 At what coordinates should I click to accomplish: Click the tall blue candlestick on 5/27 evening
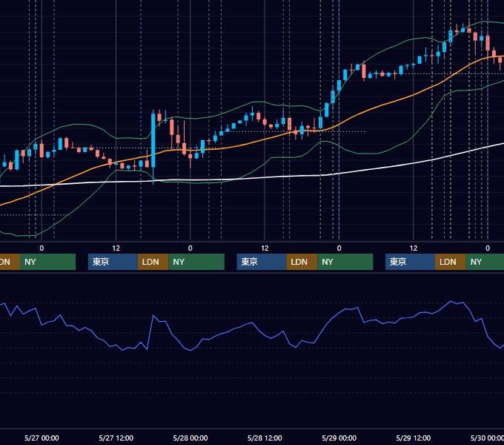(153, 140)
